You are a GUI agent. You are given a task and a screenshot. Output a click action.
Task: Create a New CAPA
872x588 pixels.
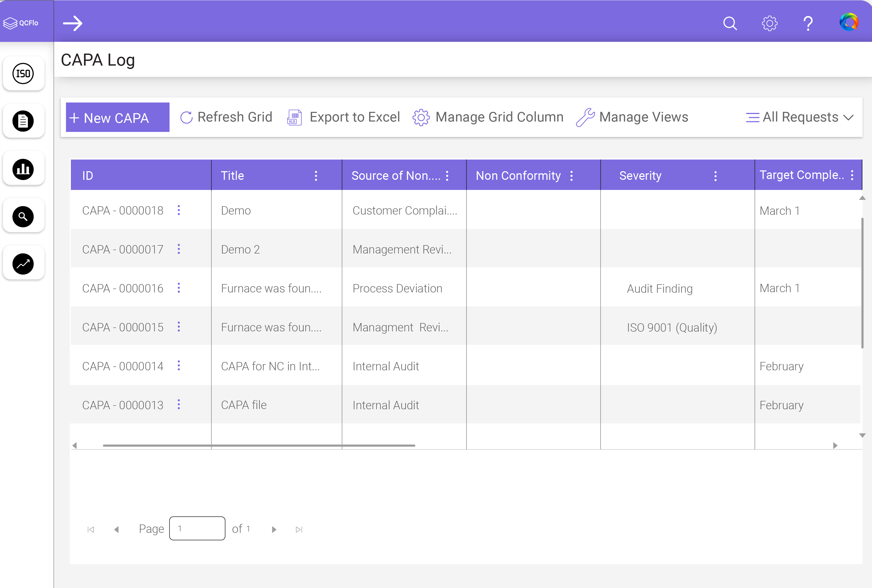pos(117,117)
